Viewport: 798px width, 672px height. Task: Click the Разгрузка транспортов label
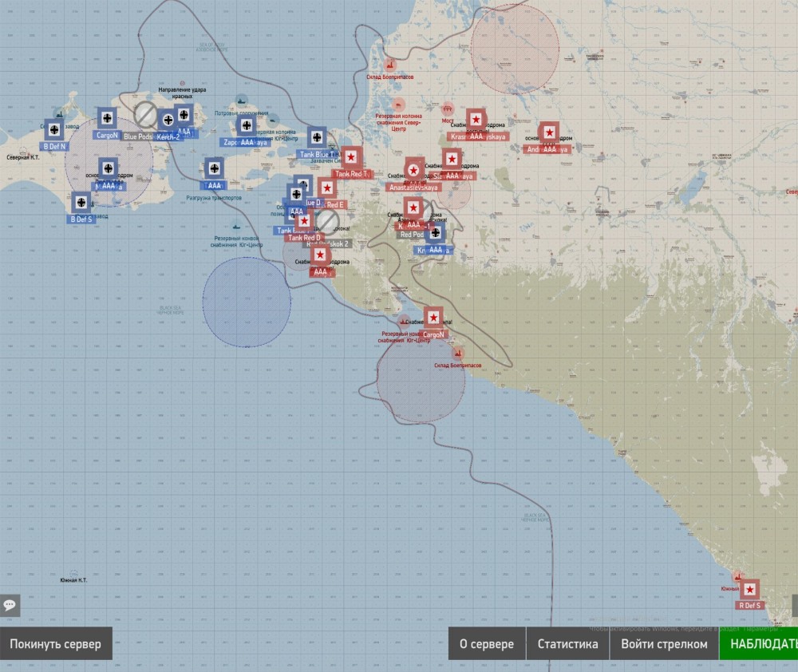coord(214,198)
